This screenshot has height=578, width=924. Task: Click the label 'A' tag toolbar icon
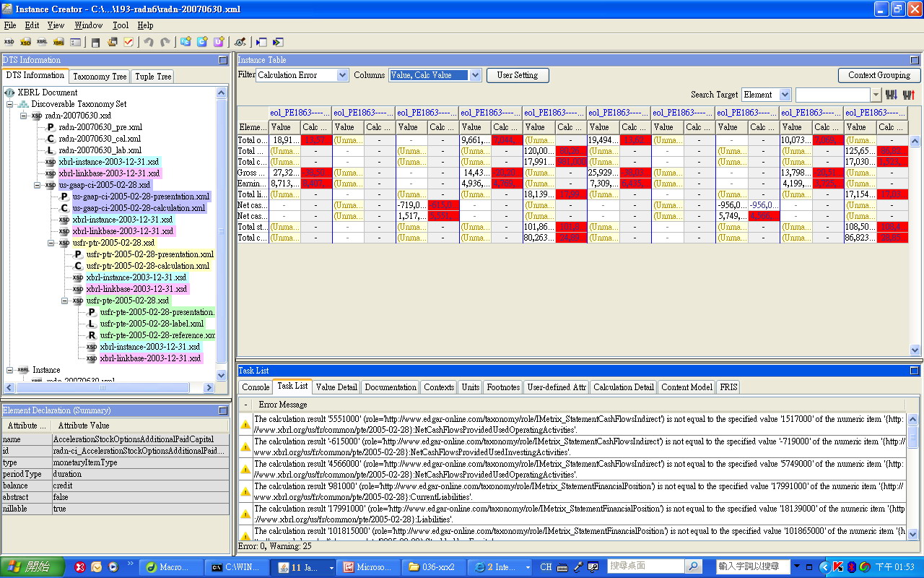click(240, 42)
